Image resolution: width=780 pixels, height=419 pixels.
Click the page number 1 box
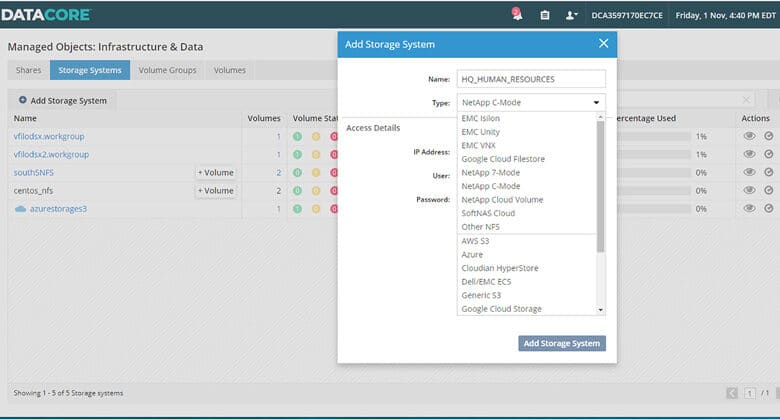click(x=749, y=393)
